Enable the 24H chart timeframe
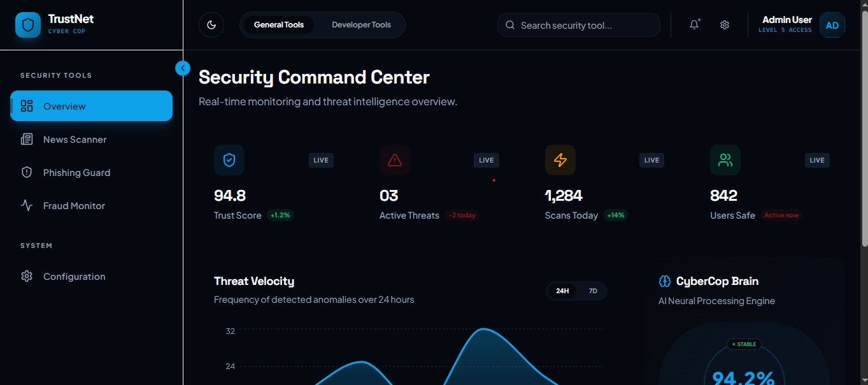The height and width of the screenshot is (385, 868). [x=562, y=291]
